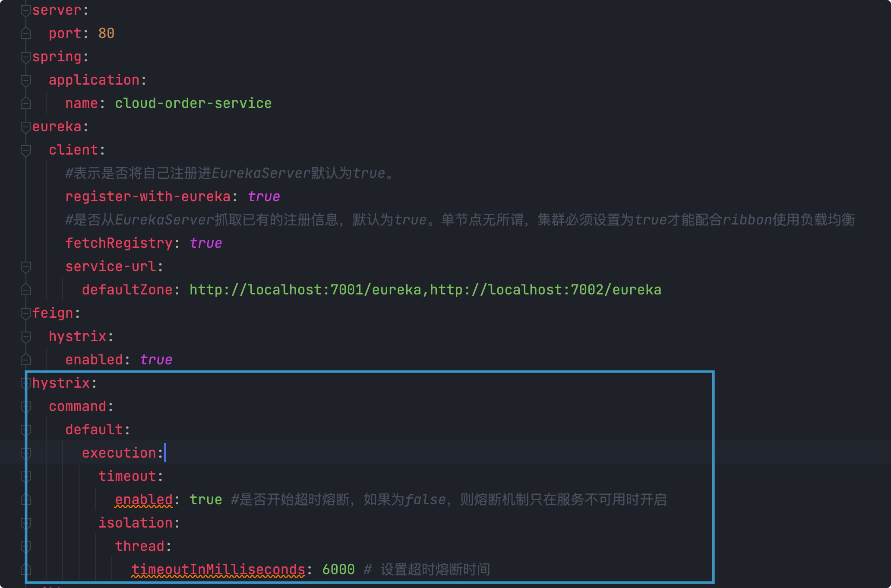Fold the client block under eureka
891x588 pixels.
click(x=26, y=150)
